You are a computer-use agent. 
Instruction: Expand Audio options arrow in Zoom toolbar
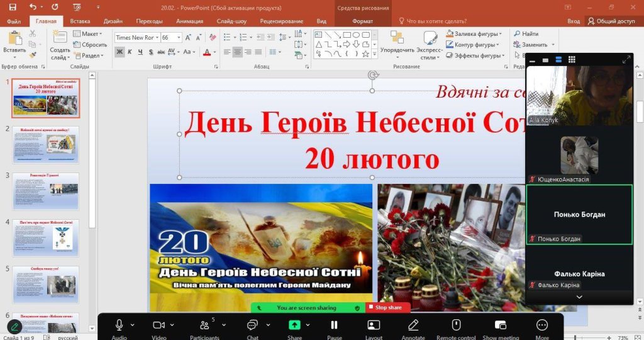132,325
